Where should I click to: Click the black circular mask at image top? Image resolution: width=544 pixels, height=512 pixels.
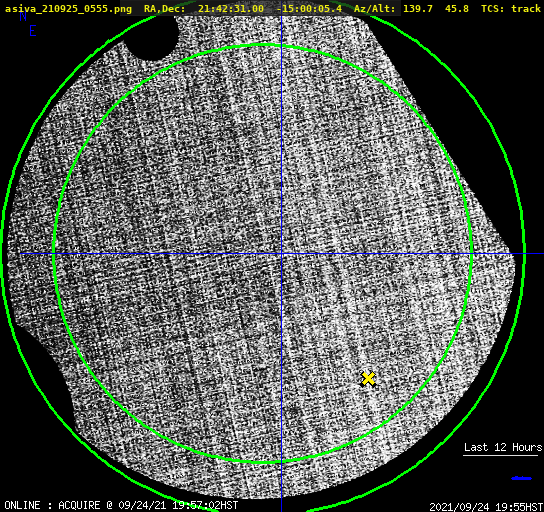151,37
